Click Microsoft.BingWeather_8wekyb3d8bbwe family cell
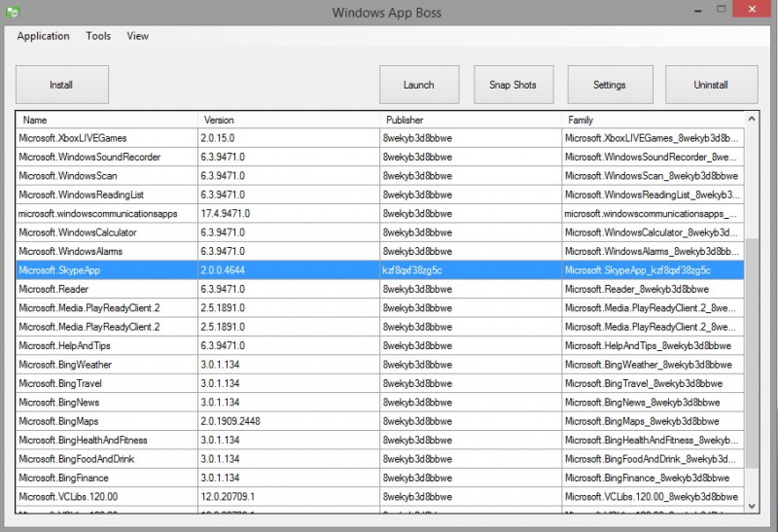Screen dimensions: 778x532 (x=653, y=365)
